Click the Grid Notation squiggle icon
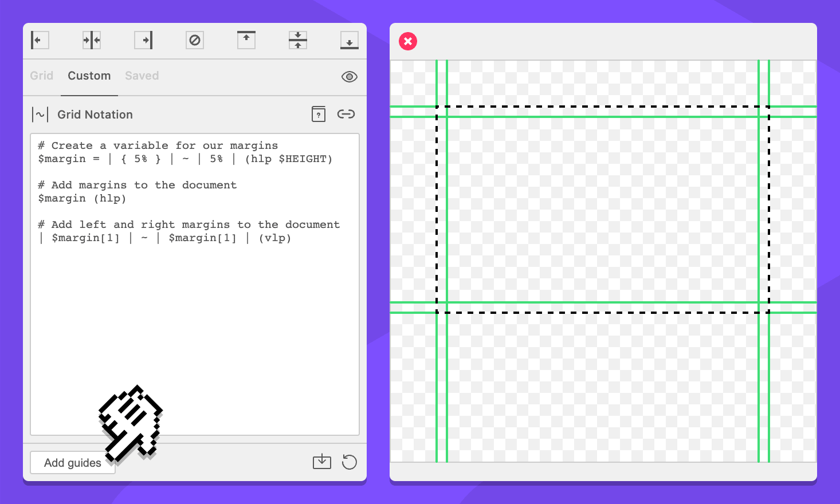Screen dimensions: 840x504 pos(40,115)
